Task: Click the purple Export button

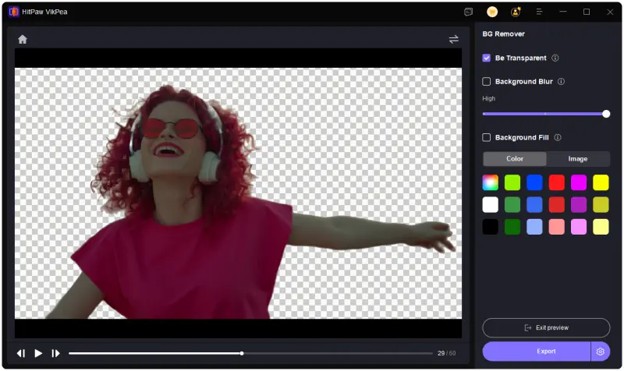Action: (x=536, y=351)
